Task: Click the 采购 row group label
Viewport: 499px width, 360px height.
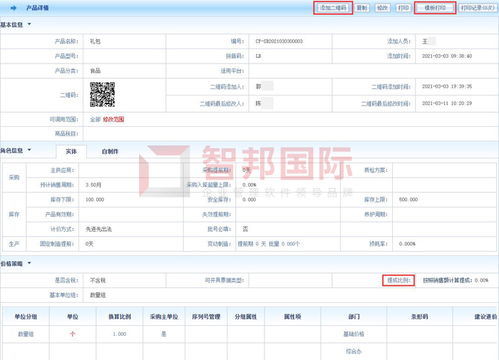Action: pyautogui.click(x=14, y=177)
